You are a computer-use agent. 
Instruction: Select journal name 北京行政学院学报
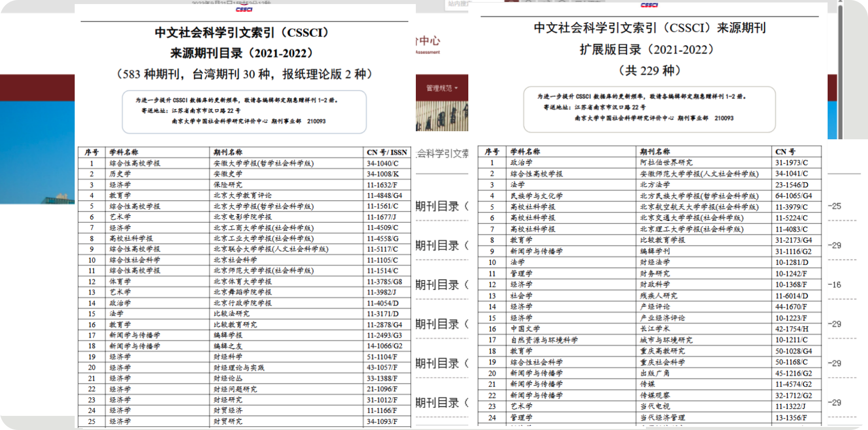[242, 303]
